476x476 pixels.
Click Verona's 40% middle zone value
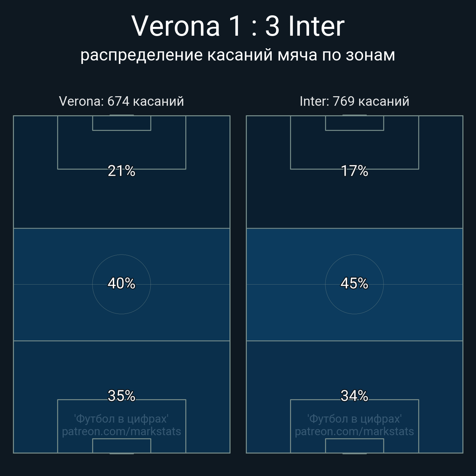[x=121, y=283]
